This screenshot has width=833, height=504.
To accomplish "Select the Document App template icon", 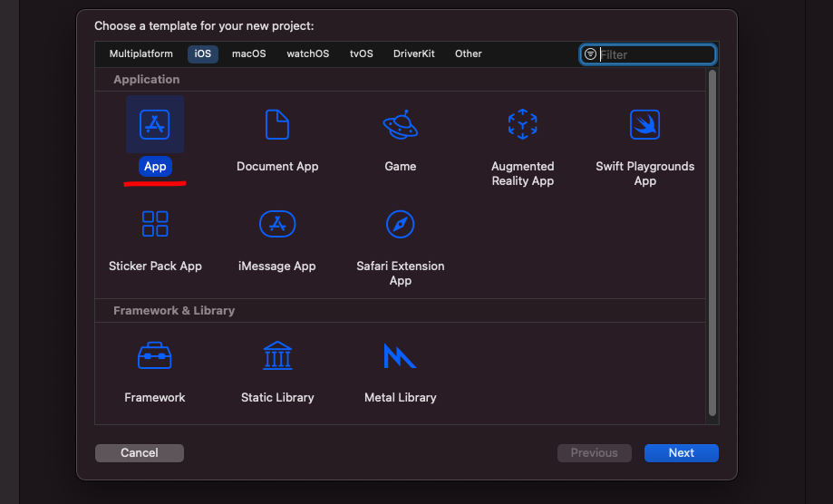I will point(277,124).
